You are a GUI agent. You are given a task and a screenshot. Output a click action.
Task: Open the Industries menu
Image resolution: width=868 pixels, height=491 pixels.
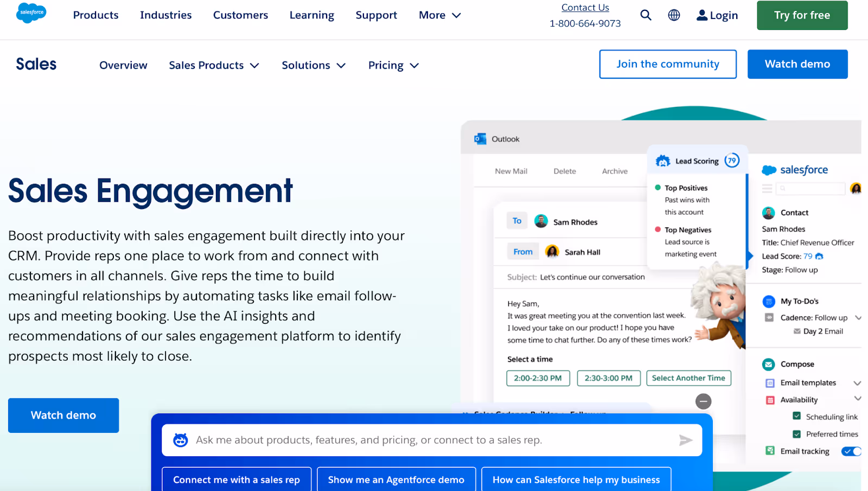(166, 15)
